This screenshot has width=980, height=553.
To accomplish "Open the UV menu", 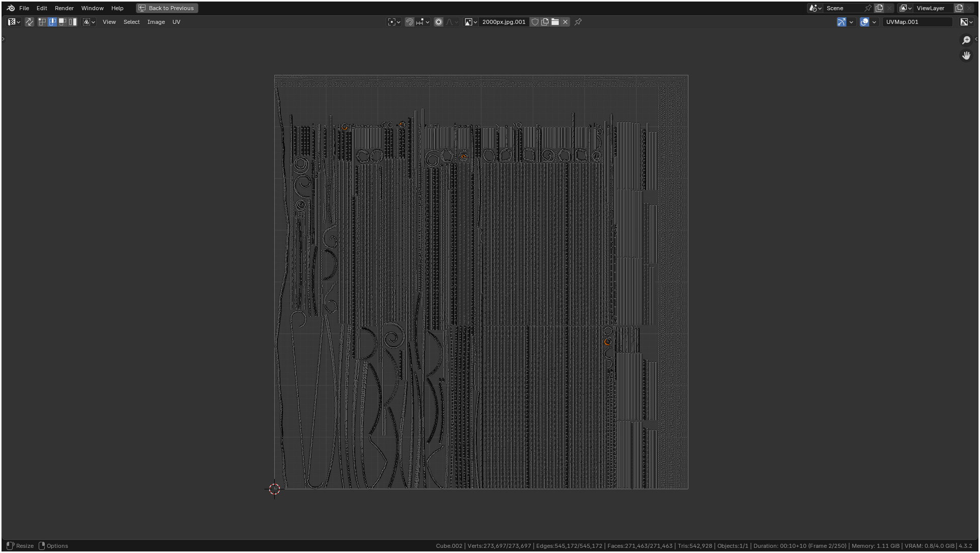I will 176,22.
